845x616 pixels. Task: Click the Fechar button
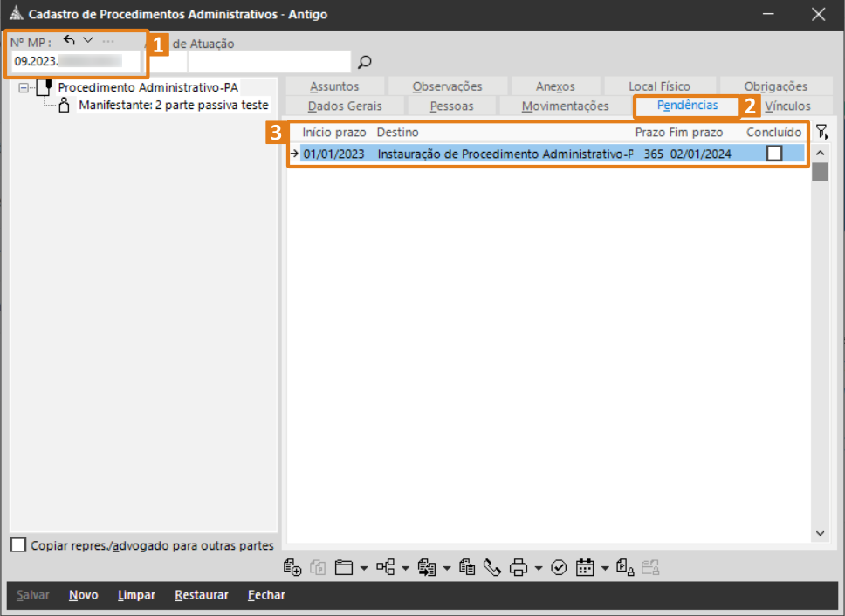[266, 595]
